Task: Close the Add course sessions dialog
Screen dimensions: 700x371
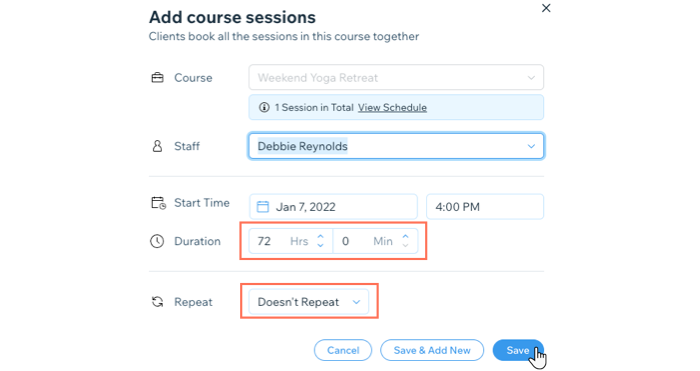Action: 546,8
